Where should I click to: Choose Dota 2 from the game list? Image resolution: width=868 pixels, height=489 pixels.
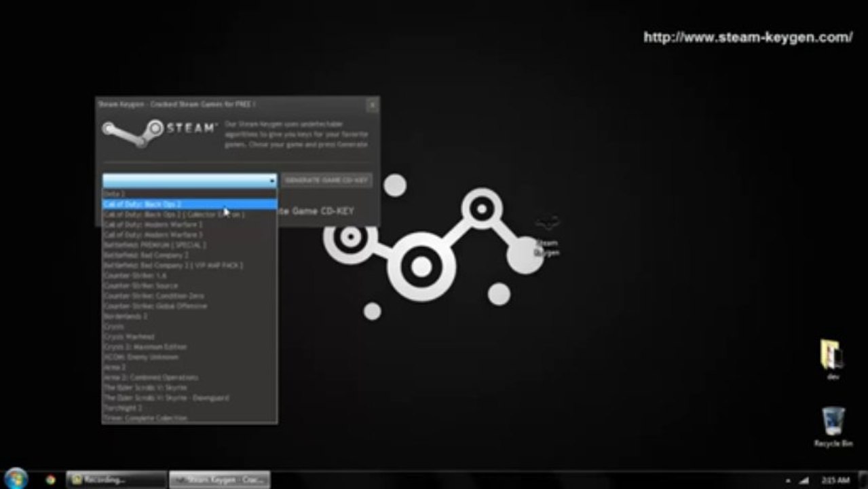(189, 194)
